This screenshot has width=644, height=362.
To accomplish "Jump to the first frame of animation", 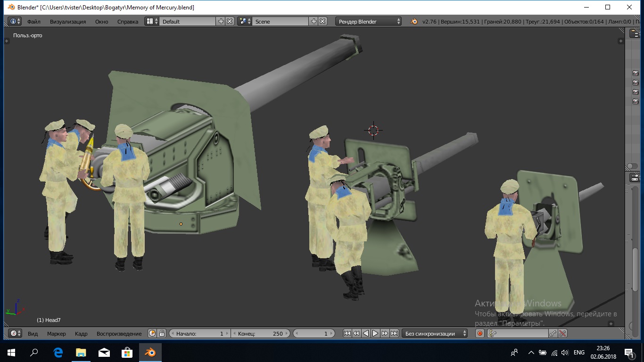I will click(x=347, y=333).
